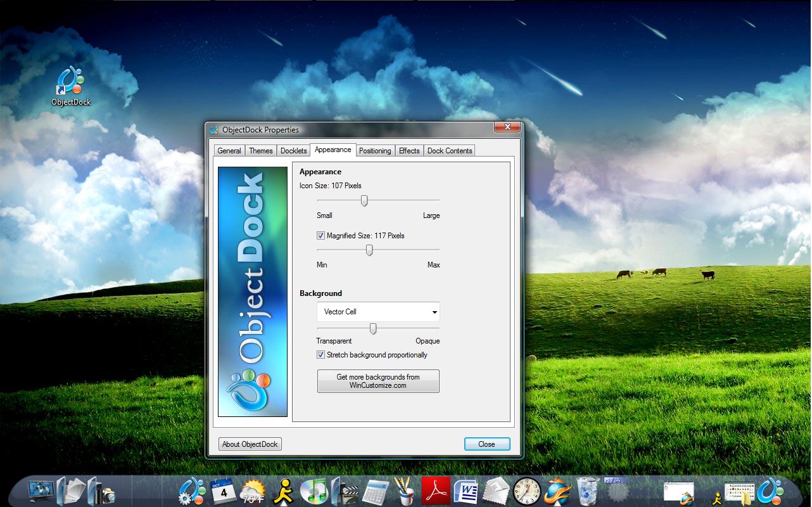This screenshot has height=507, width=812.
Task: Close the ObjectDock Properties window via X
Action: pos(507,127)
